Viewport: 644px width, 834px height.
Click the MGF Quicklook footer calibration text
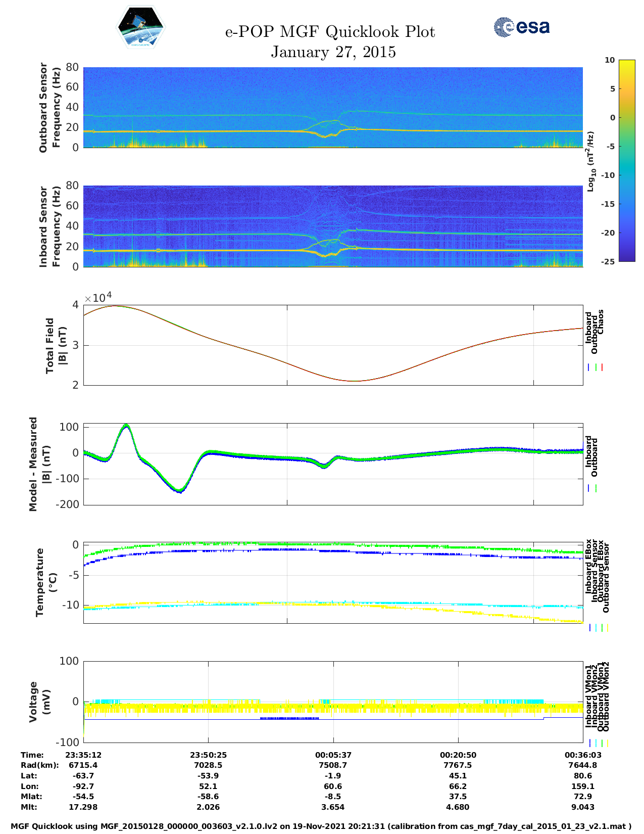pos(321,826)
